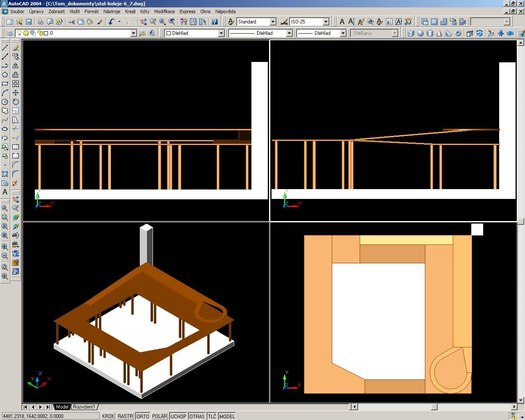The image size is (525, 420).
Task: Pick the Mirror modify tool
Action: [16, 66]
